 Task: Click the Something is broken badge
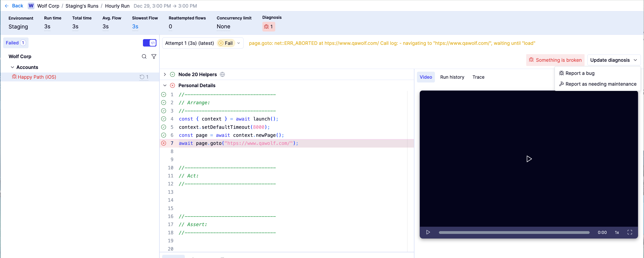click(x=555, y=60)
